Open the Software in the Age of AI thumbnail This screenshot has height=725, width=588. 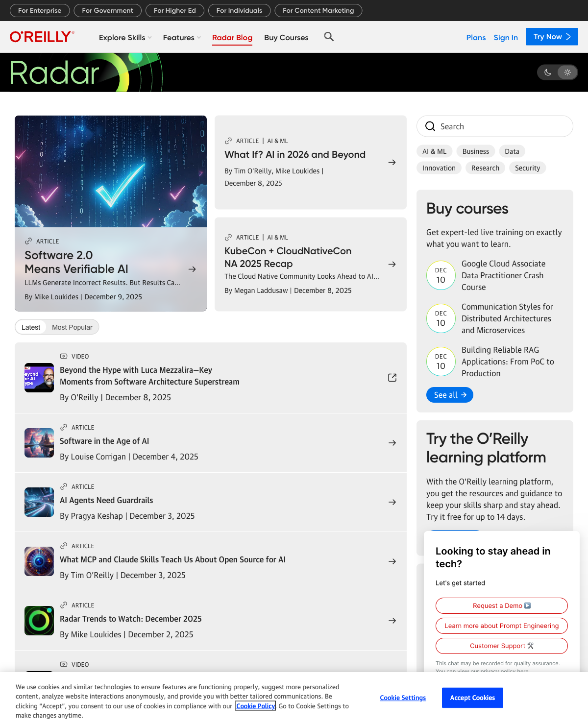click(39, 443)
